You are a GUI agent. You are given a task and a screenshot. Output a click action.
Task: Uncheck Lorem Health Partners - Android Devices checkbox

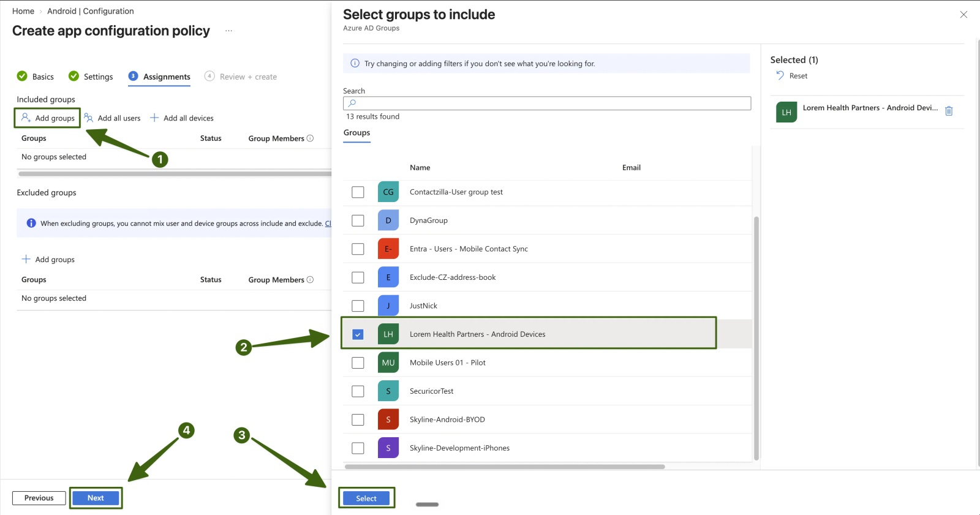pyautogui.click(x=358, y=334)
